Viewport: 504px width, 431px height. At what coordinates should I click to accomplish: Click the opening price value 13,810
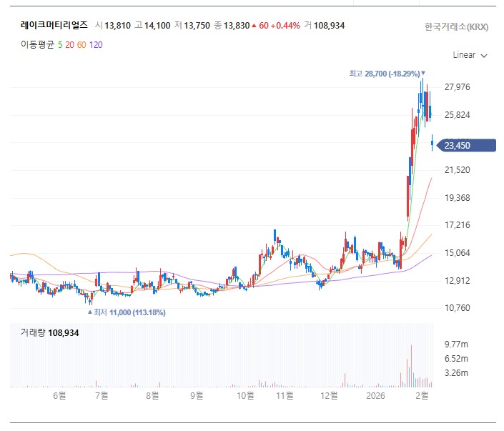118,26
